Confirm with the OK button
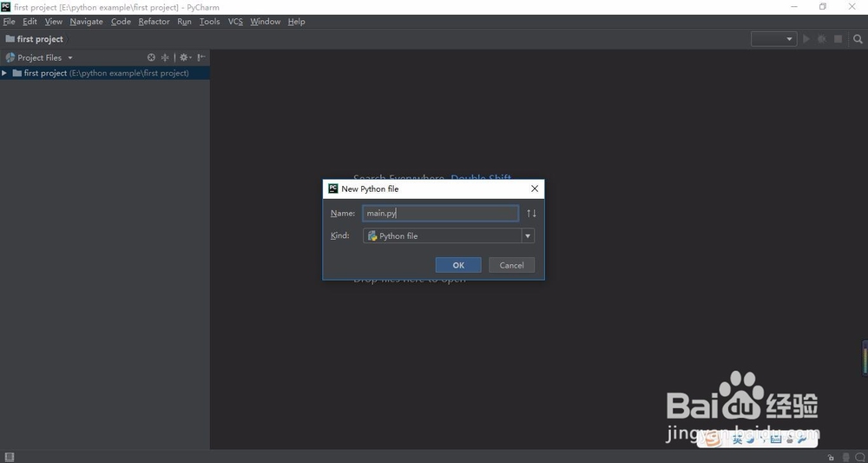The height and width of the screenshot is (463, 868). (458, 265)
